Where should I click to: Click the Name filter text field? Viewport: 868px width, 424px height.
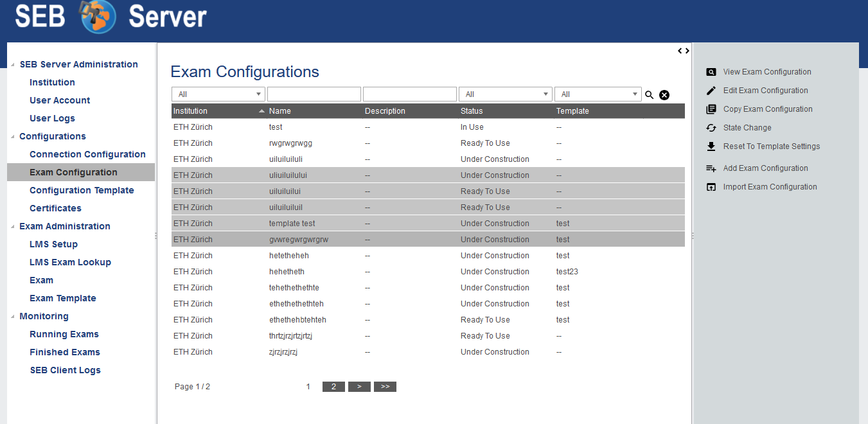tap(314, 94)
